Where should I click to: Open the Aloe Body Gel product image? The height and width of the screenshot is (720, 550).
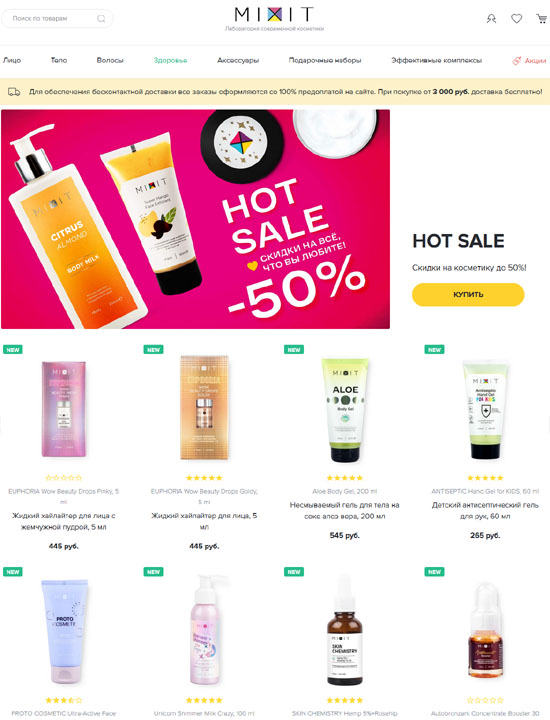click(345, 410)
